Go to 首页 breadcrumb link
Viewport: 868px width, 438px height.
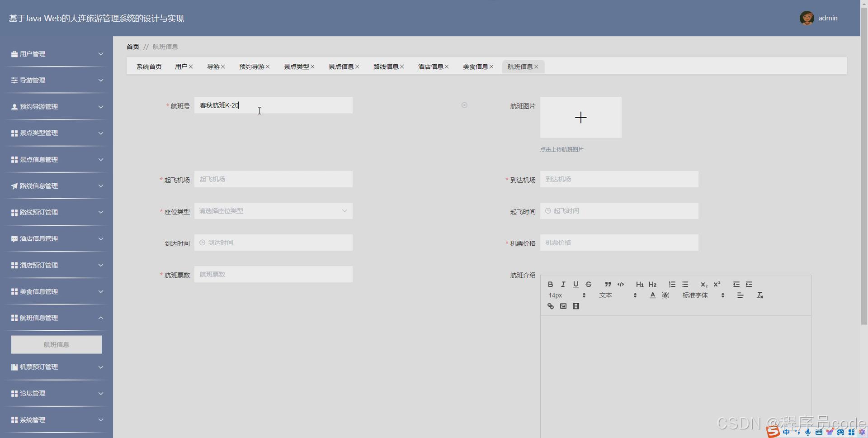pyautogui.click(x=133, y=47)
